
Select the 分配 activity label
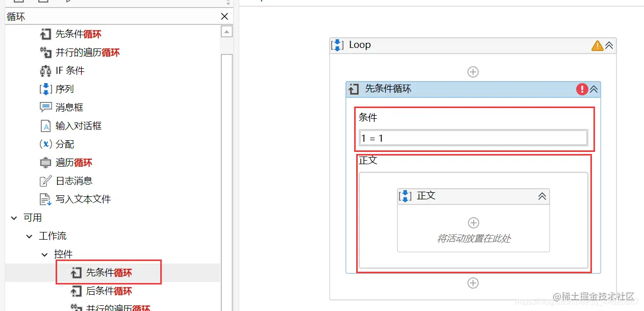click(65, 144)
